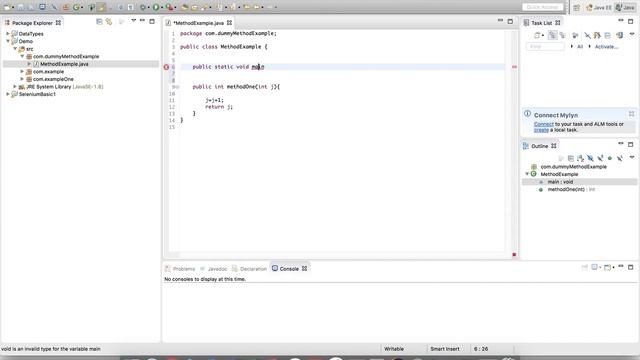The width and height of the screenshot is (640, 360).
Task: Click the create local task link
Action: tap(541, 130)
